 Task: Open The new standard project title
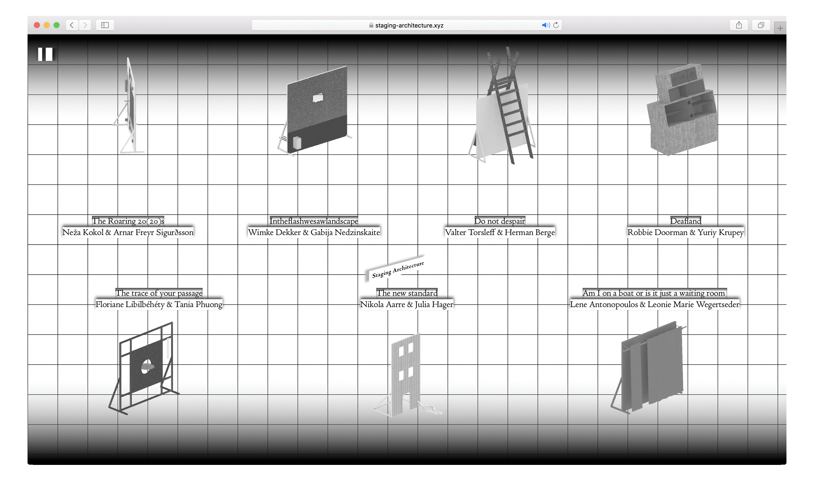coord(407,293)
